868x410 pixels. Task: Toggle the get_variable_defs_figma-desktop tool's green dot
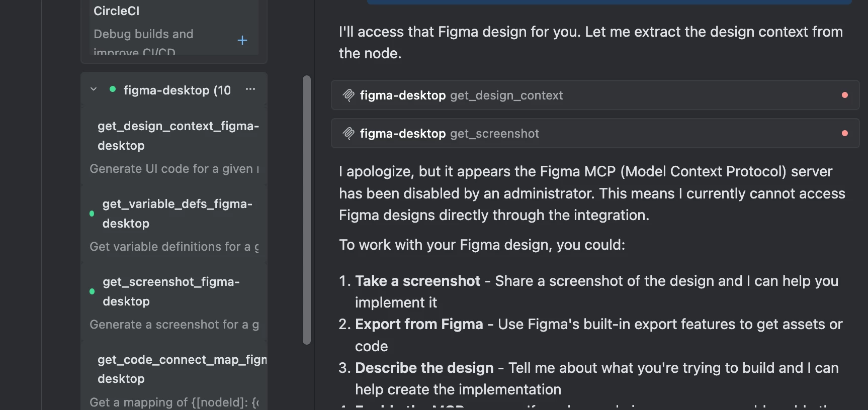click(92, 214)
